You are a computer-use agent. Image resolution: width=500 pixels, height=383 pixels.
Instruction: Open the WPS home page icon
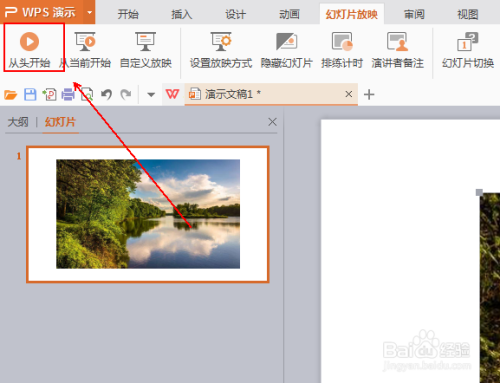pos(172,94)
